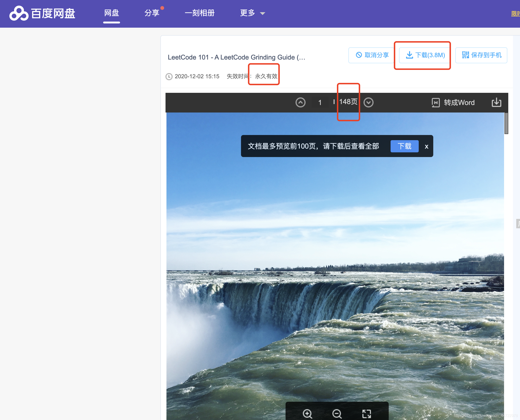Image resolution: width=520 pixels, height=420 pixels.
Task: Click the 转成Word convert icon
Action: 436,103
